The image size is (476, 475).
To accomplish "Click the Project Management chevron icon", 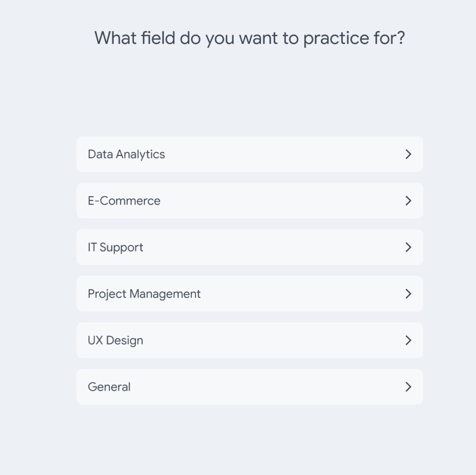I will (x=408, y=294).
